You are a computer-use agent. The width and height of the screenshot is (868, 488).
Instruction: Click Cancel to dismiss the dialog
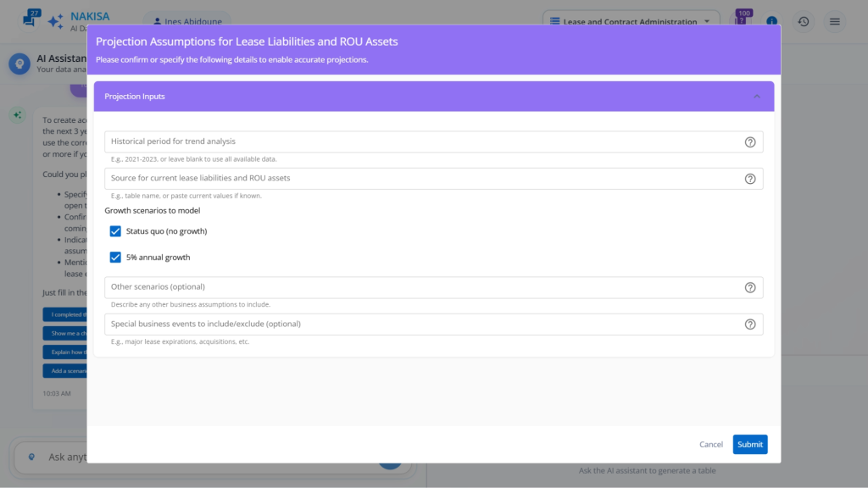click(x=710, y=444)
